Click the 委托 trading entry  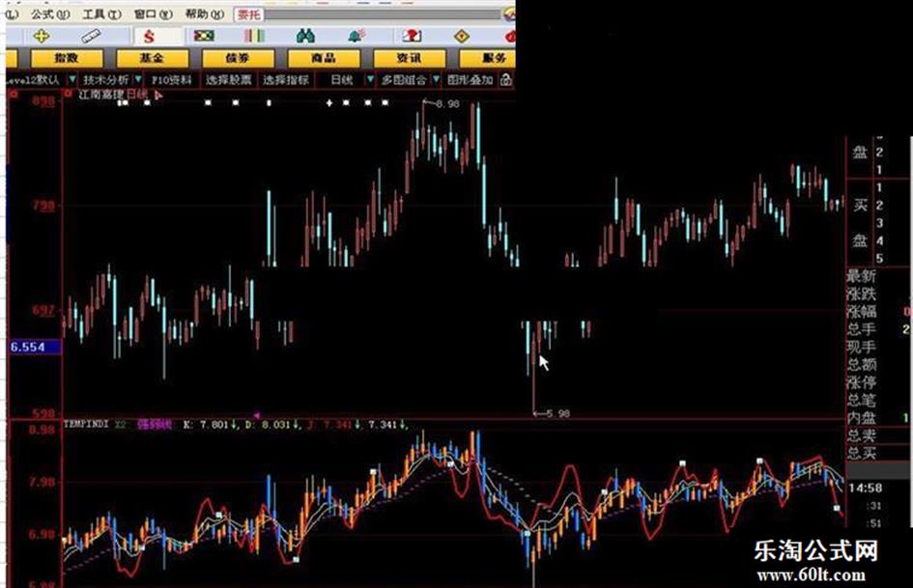(248, 14)
